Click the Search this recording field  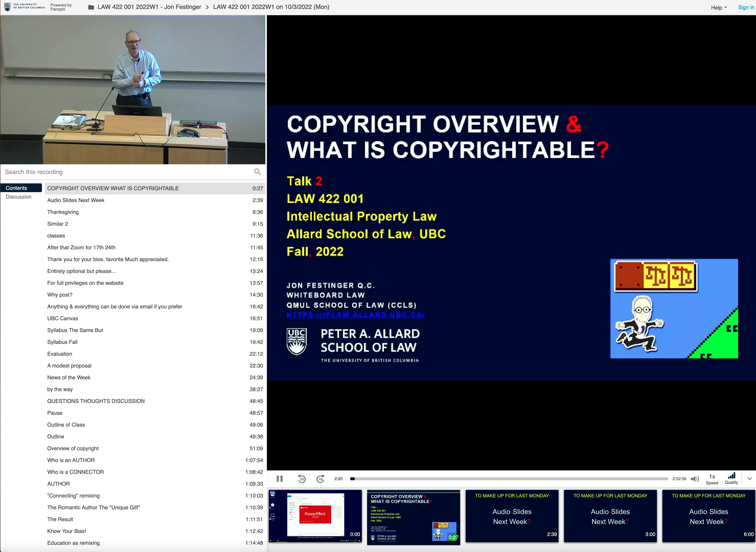(127, 172)
